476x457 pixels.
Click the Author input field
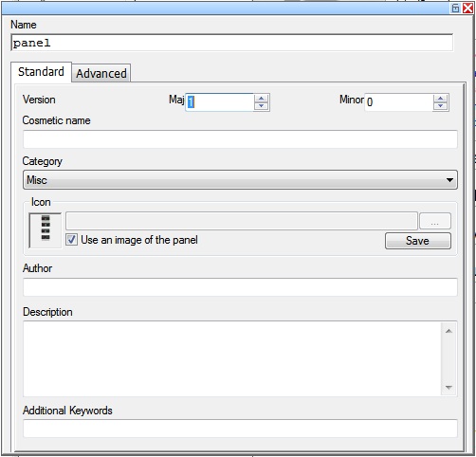240,287
